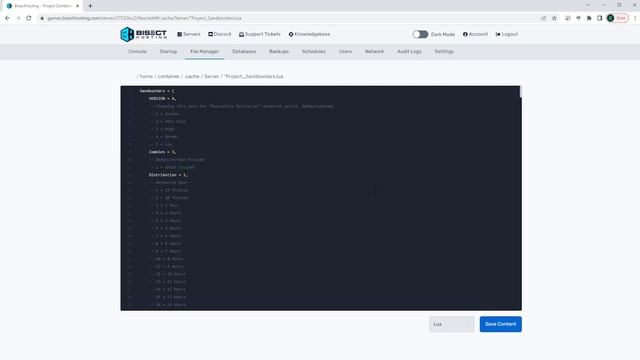Image resolution: width=640 pixels, height=360 pixels.
Task: Open the Backups tab
Action: 279,51
